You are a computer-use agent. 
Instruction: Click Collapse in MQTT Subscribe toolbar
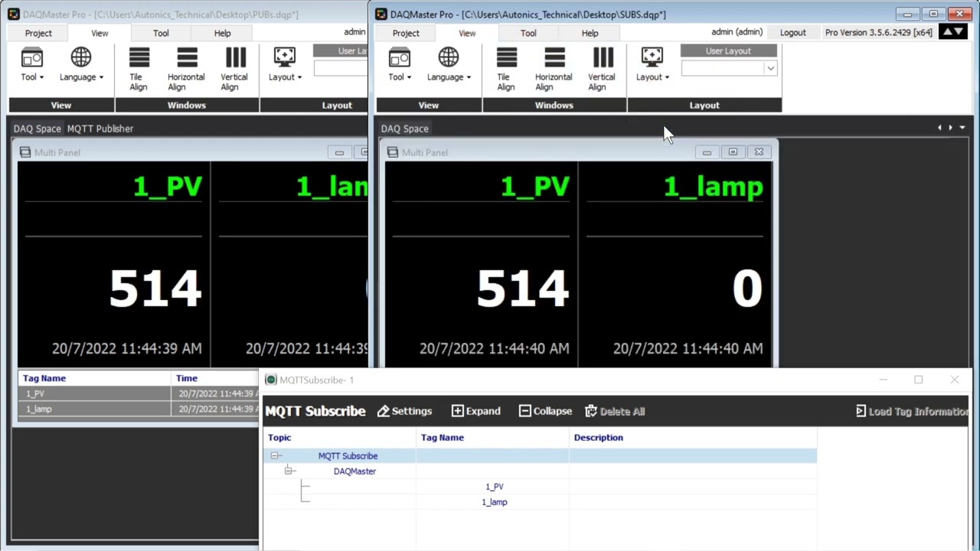(x=545, y=411)
